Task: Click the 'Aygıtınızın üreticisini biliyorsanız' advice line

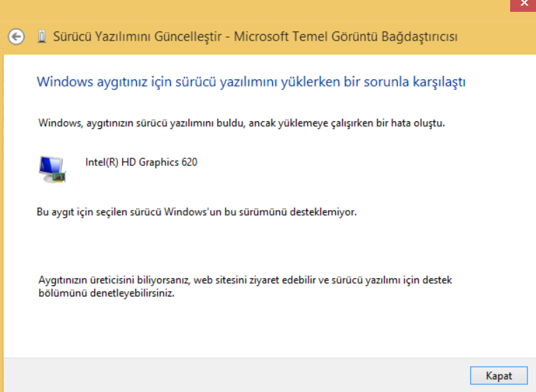Action: (112, 280)
